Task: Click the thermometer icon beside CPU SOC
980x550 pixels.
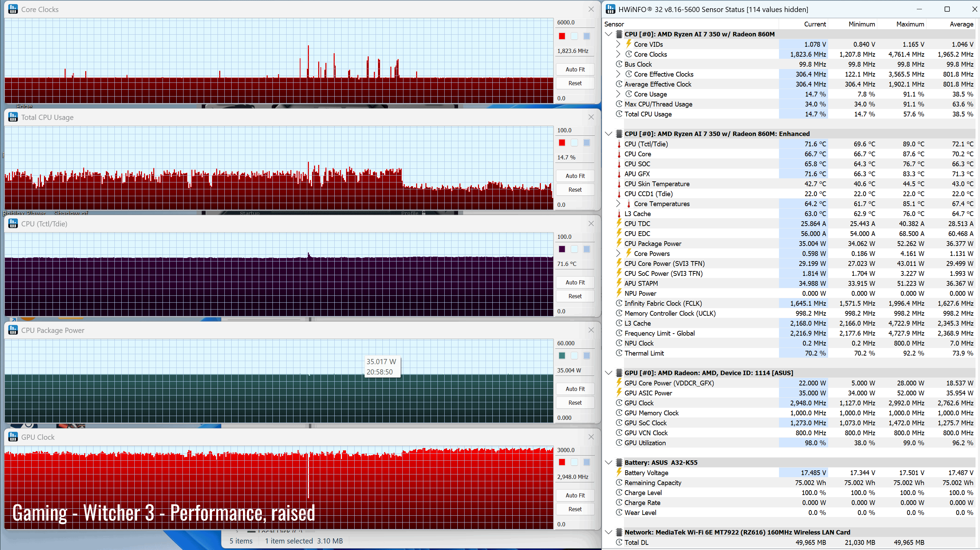Action: click(619, 164)
